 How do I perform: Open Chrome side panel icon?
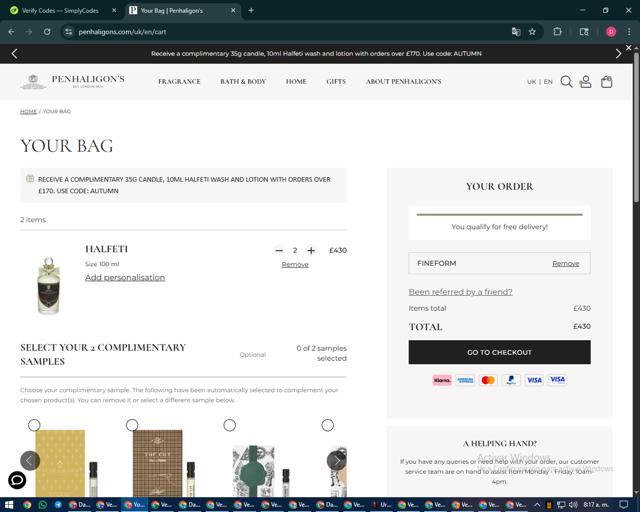tap(584, 31)
